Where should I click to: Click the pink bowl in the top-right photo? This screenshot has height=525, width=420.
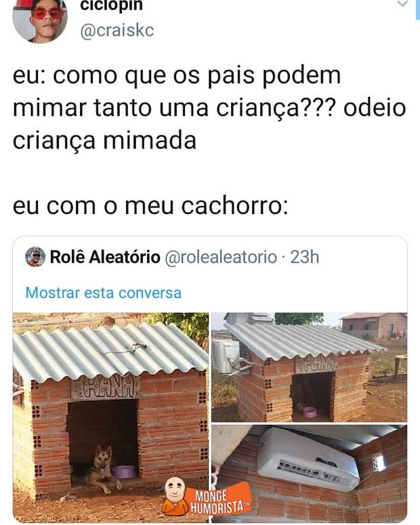(x=310, y=412)
